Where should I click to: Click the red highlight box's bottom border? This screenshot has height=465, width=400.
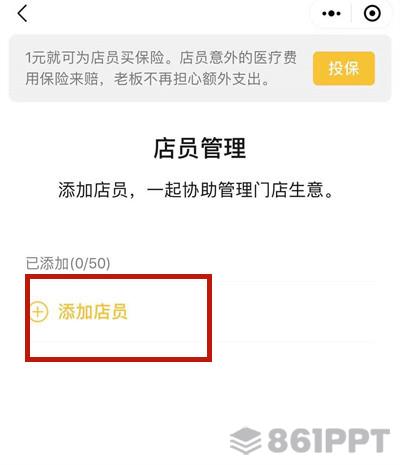[118, 359]
